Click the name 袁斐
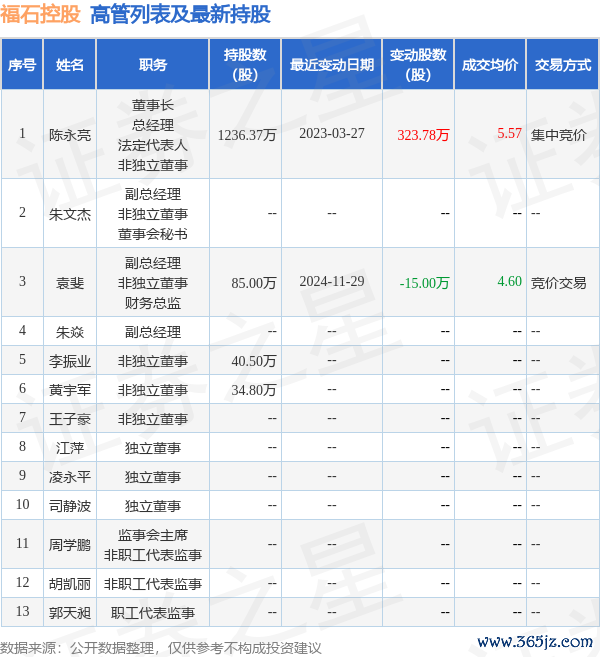The image size is (600, 657). point(70,283)
